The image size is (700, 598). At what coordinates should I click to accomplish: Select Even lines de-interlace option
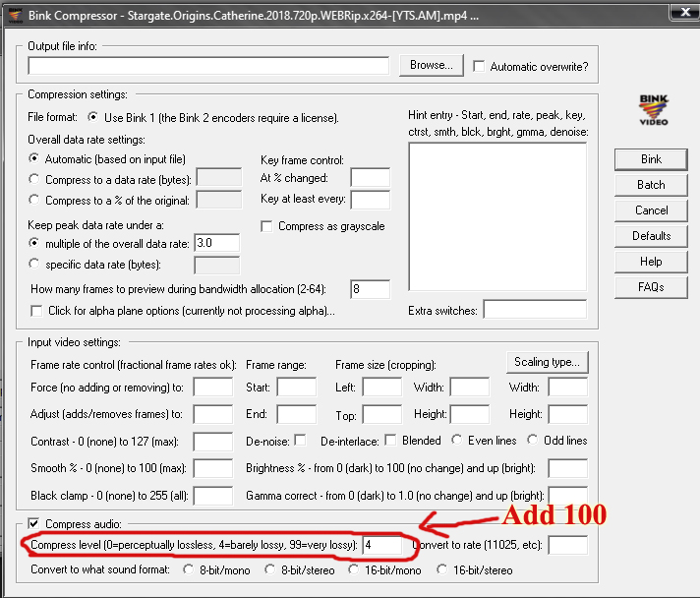pyautogui.click(x=456, y=440)
